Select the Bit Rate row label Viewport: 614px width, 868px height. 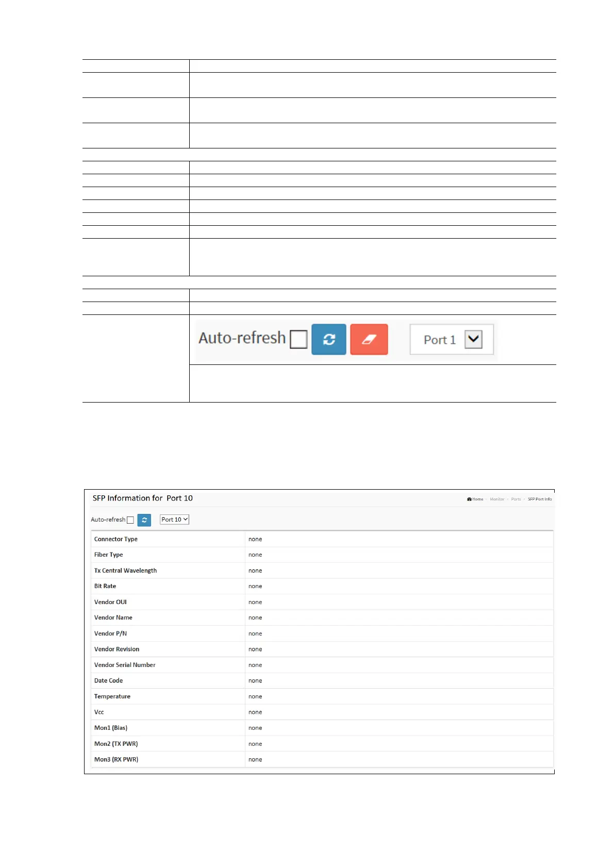point(105,586)
